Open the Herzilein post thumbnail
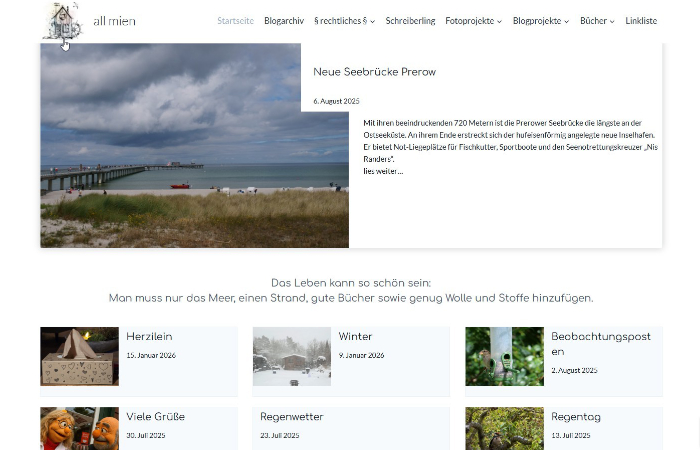This screenshot has width=700, height=450. [x=79, y=356]
